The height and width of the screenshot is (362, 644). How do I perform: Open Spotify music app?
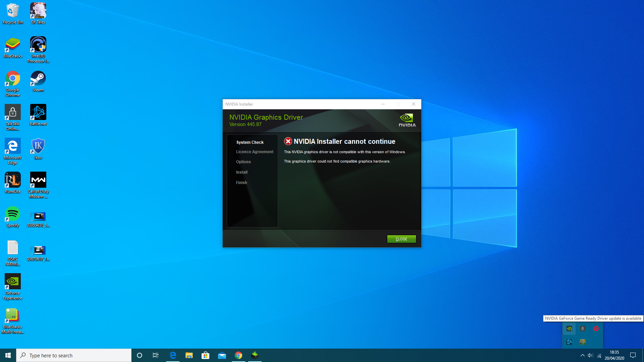12,216
